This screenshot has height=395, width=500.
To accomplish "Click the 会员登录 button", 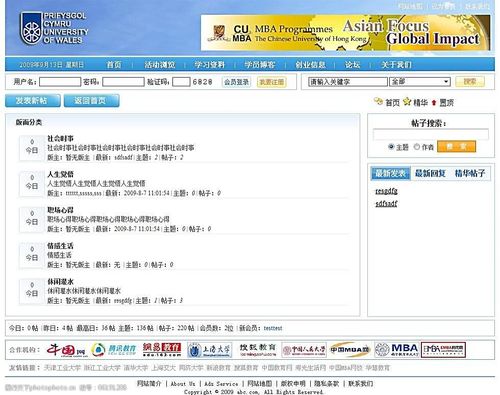I will click(x=236, y=82).
